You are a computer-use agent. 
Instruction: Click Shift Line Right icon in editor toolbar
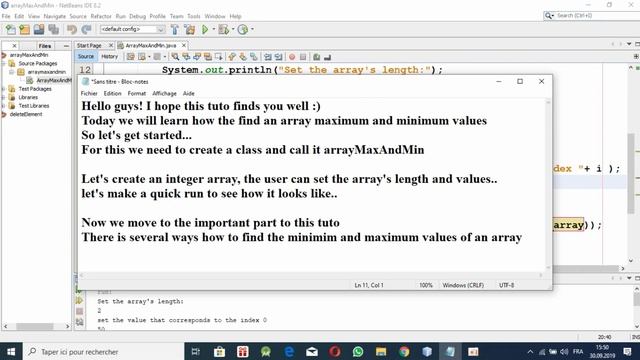[279, 57]
